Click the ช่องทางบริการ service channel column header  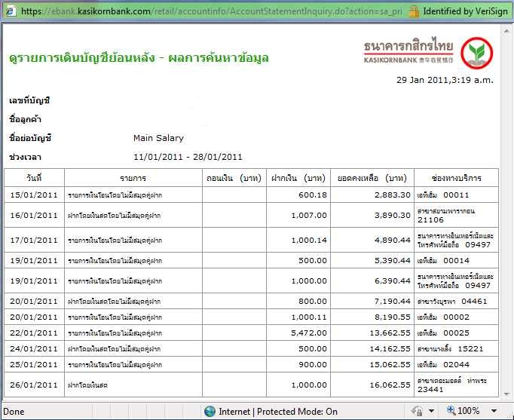[456, 178]
